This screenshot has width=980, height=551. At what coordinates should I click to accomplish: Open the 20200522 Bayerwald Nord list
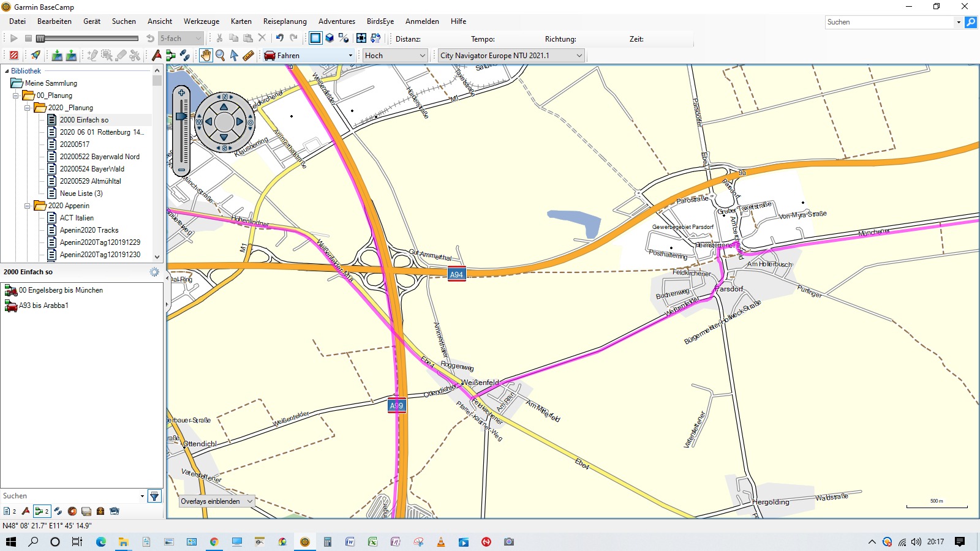99,157
